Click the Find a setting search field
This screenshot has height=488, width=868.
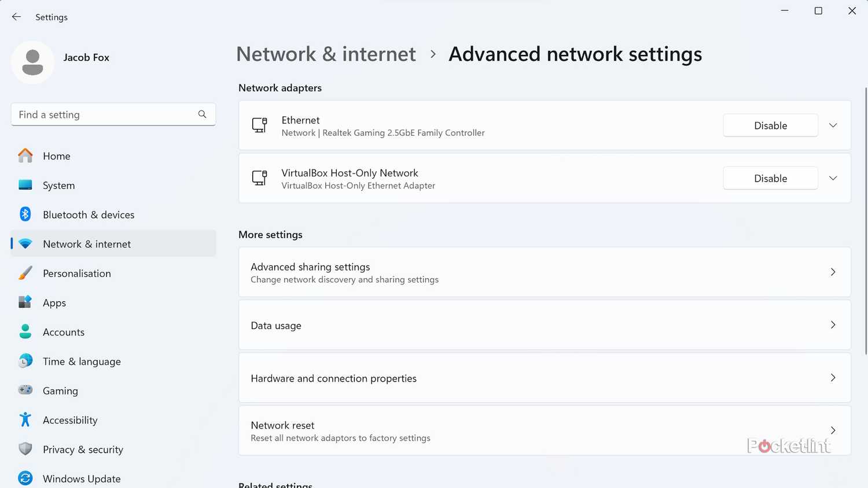pos(113,114)
